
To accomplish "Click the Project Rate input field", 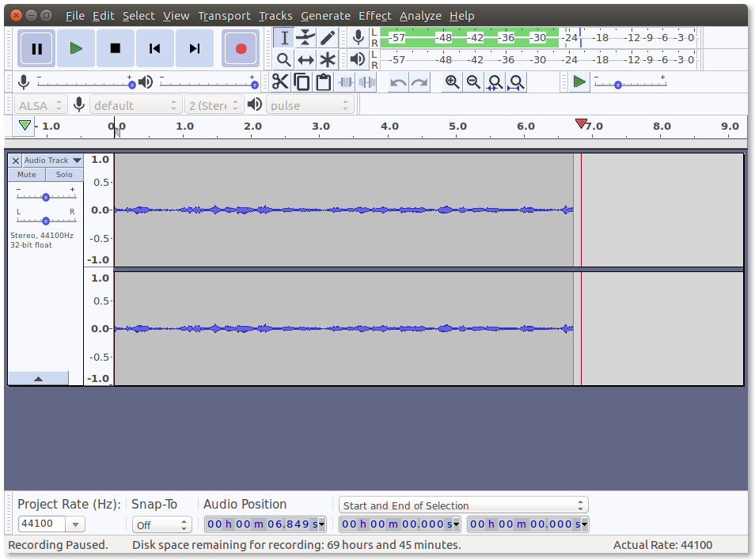I will tap(41, 524).
